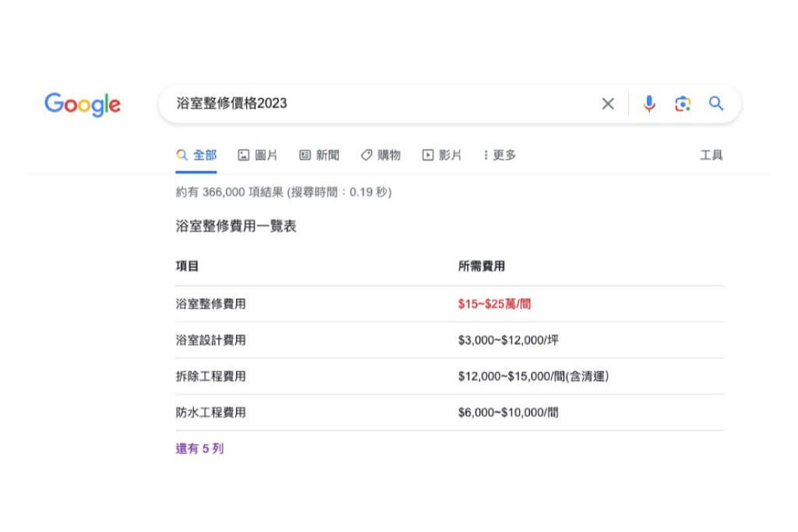
Task: Click the 圖片 tab picture icon
Action: pyautogui.click(x=243, y=155)
